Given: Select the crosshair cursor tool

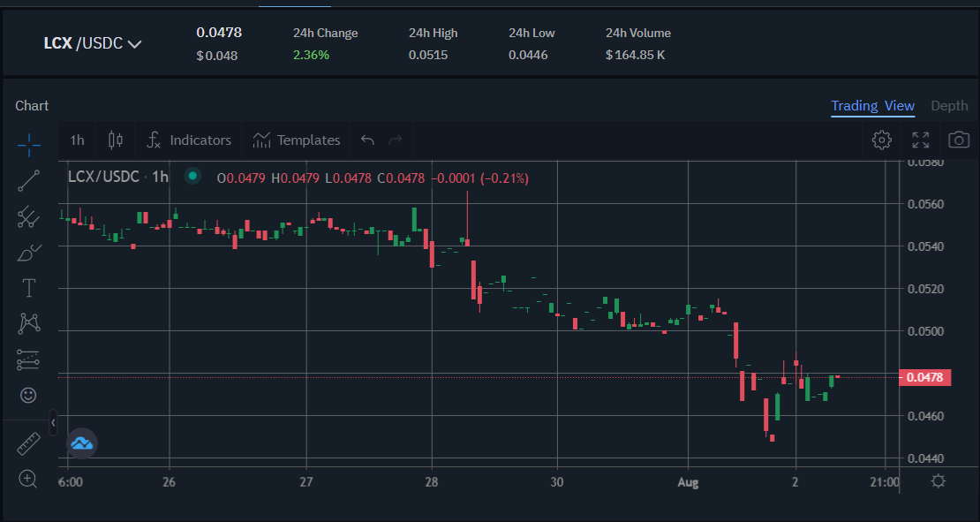Looking at the screenshot, I should pyautogui.click(x=28, y=144).
